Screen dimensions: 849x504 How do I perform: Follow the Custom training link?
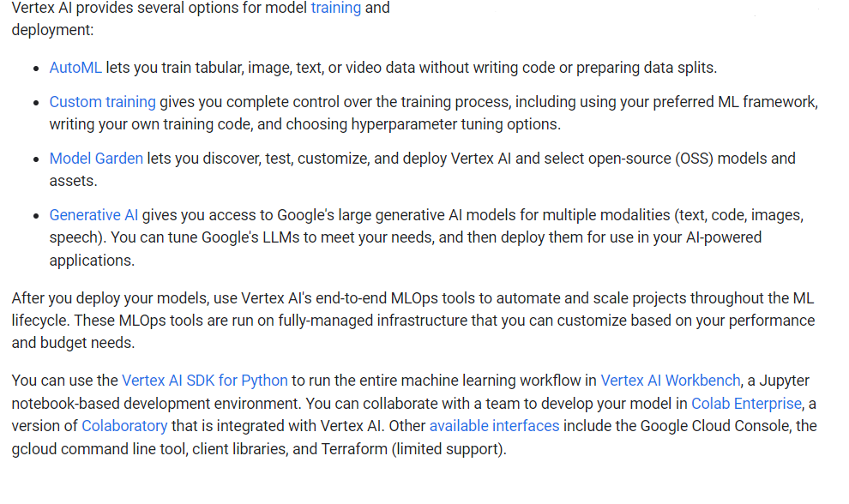click(x=102, y=102)
